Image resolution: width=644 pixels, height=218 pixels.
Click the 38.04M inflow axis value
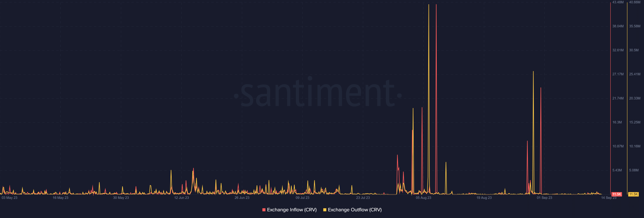click(x=618, y=26)
